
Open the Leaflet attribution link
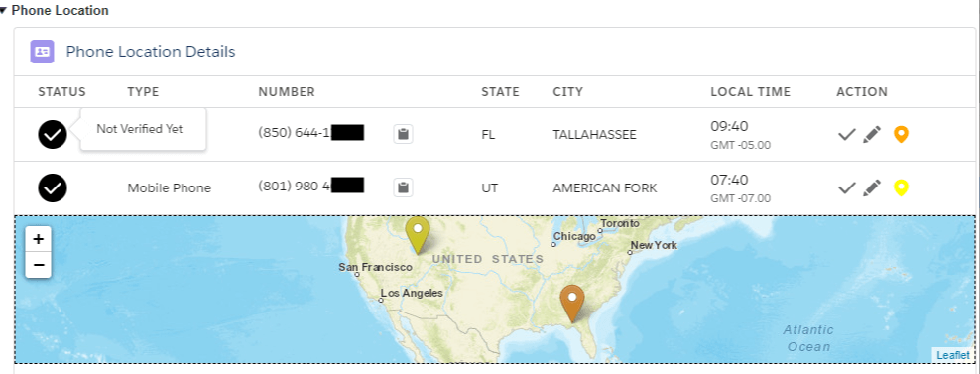pyautogui.click(x=953, y=355)
